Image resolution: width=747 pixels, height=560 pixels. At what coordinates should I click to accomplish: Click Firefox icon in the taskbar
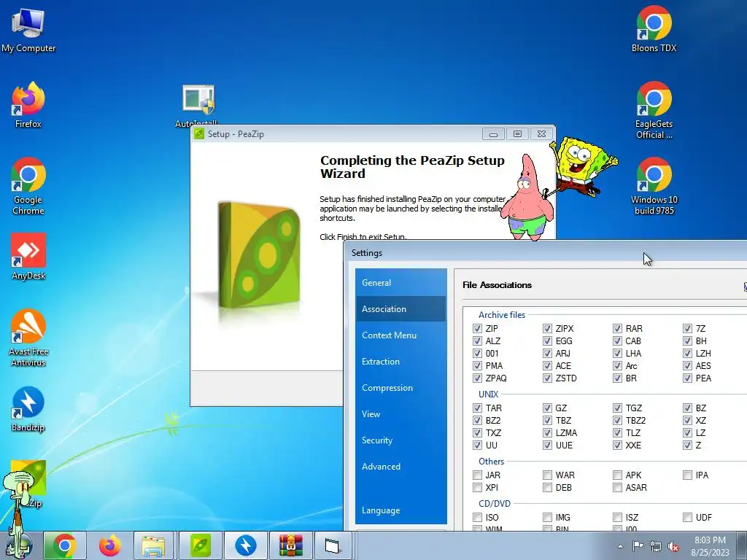(x=109, y=545)
